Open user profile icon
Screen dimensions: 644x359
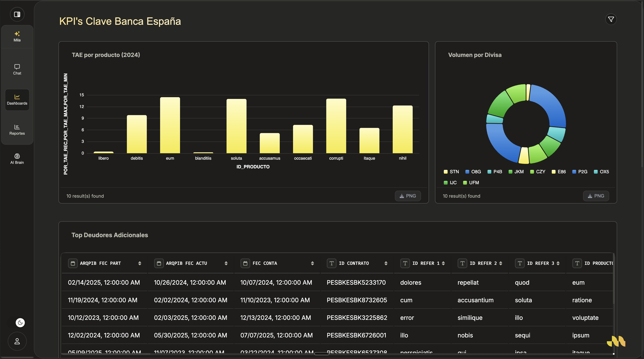tap(17, 341)
